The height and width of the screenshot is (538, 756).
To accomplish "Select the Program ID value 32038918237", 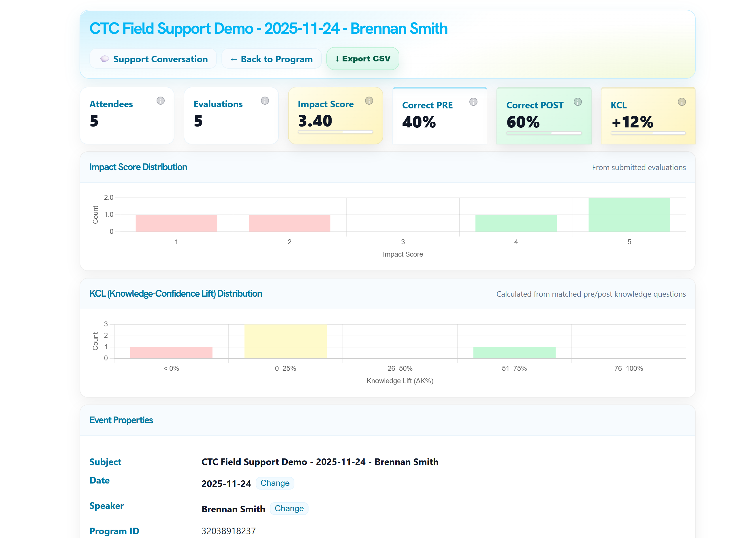I will point(228,531).
